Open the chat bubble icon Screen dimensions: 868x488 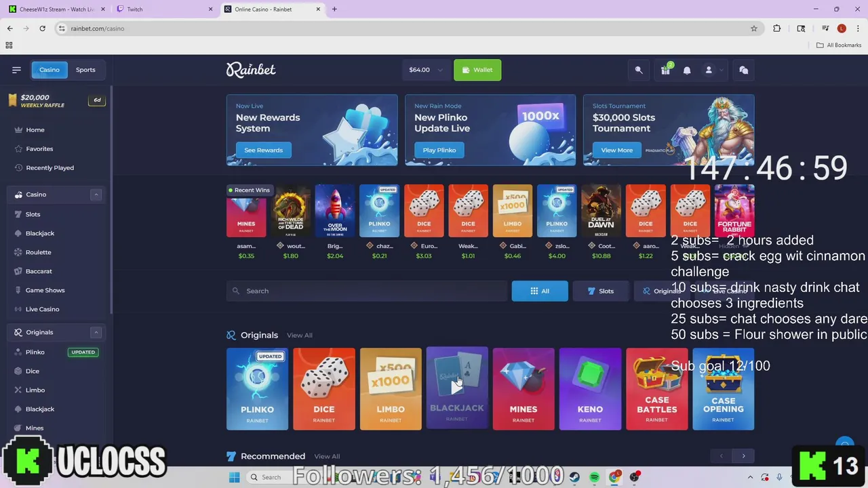[743, 70]
